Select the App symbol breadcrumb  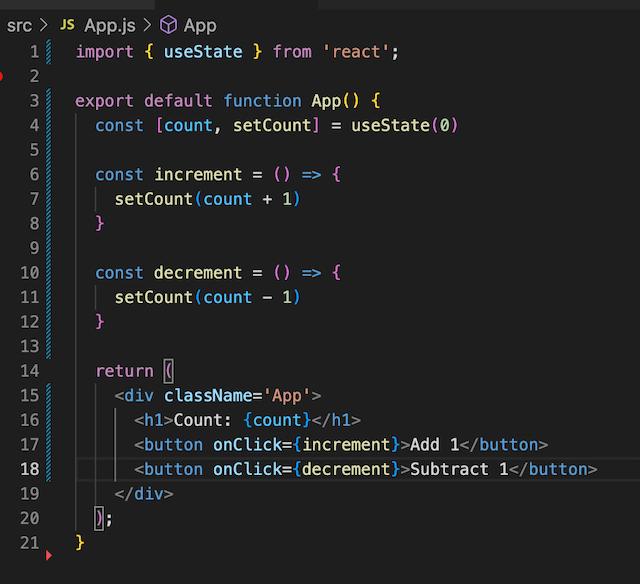(200, 26)
